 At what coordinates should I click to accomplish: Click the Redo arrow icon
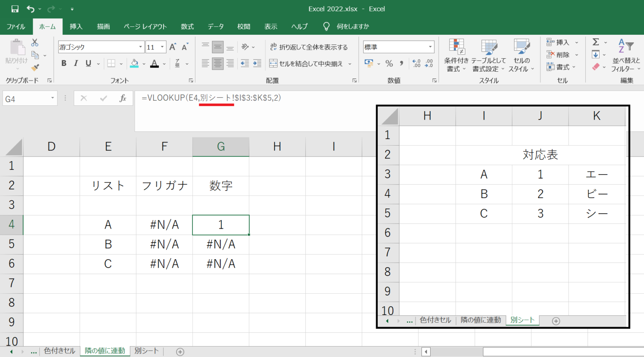(x=51, y=9)
